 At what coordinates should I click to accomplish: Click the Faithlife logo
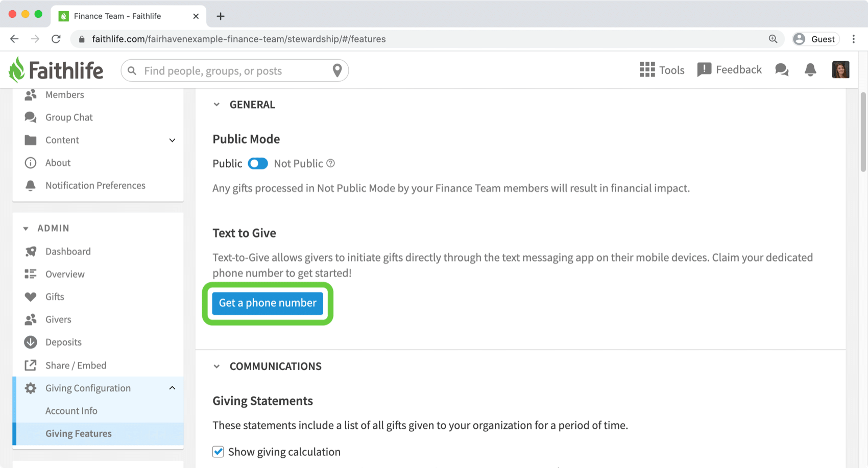(56, 70)
